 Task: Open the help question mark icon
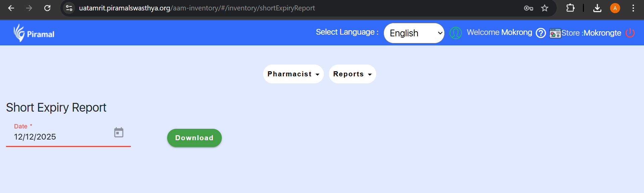tap(541, 33)
